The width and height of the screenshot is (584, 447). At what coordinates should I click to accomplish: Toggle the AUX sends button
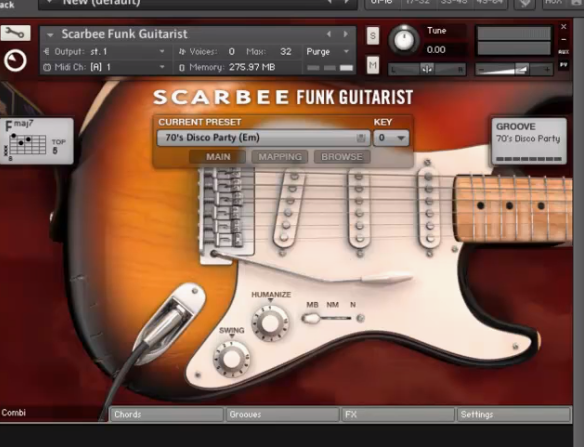click(564, 52)
